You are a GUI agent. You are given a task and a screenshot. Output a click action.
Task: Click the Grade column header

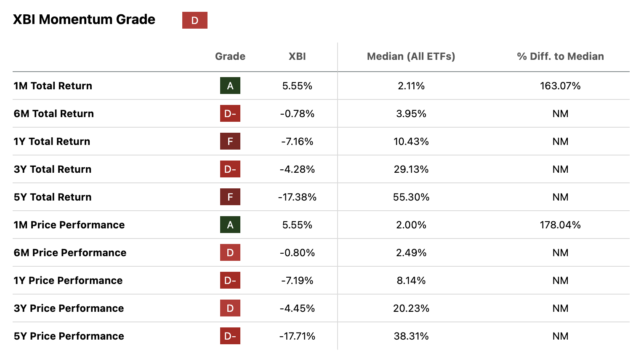[x=230, y=56]
